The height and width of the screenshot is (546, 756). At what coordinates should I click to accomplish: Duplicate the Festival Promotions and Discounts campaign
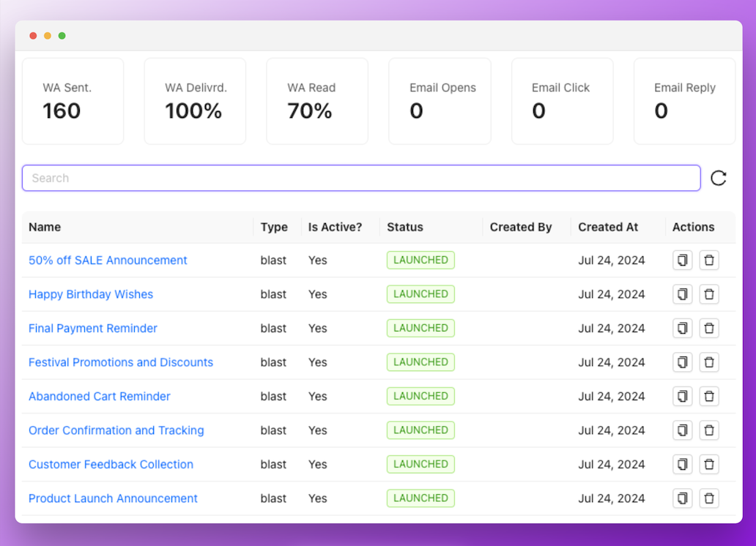coord(683,362)
